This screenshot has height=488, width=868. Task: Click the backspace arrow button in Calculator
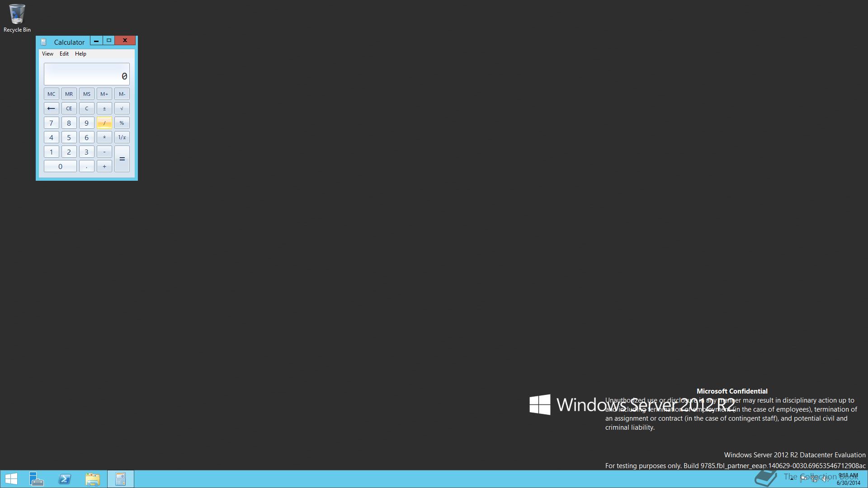pos(51,108)
